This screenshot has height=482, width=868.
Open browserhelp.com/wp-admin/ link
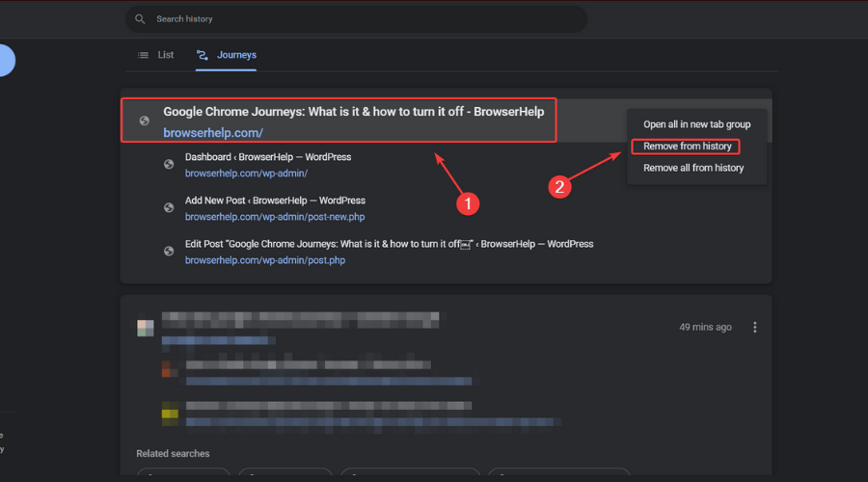pyautogui.click(x=246, y=174)
